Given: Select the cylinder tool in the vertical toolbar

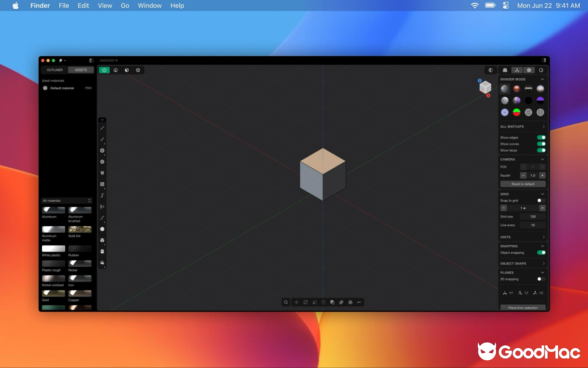Looking at the screenshot, I should tap(102, 252).
